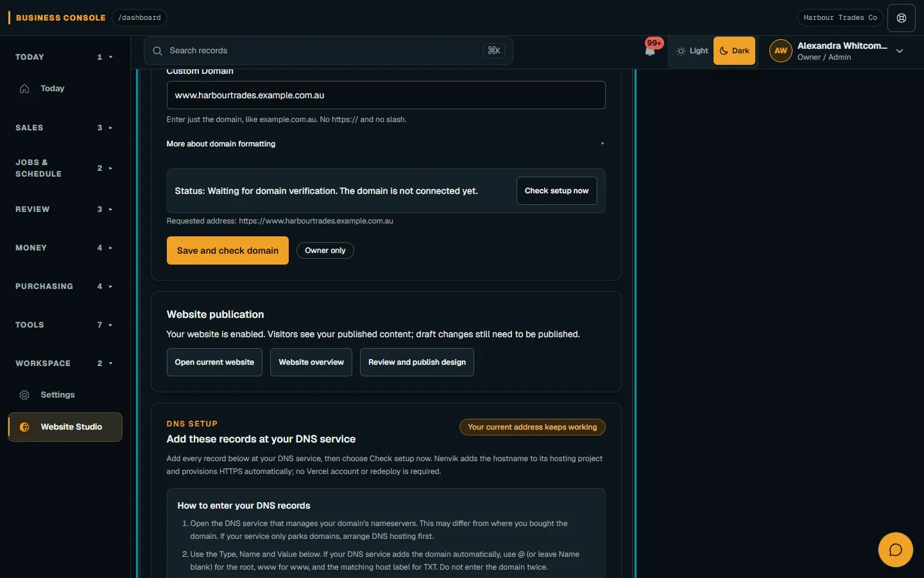Click Your current address keeps working badge
The image size is (924, 578).
point(532,427)
